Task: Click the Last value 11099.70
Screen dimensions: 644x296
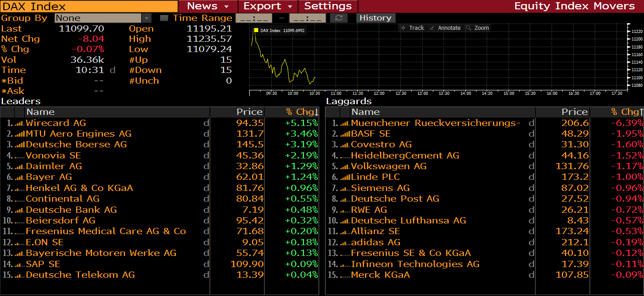Action: [x=81, y=28]
